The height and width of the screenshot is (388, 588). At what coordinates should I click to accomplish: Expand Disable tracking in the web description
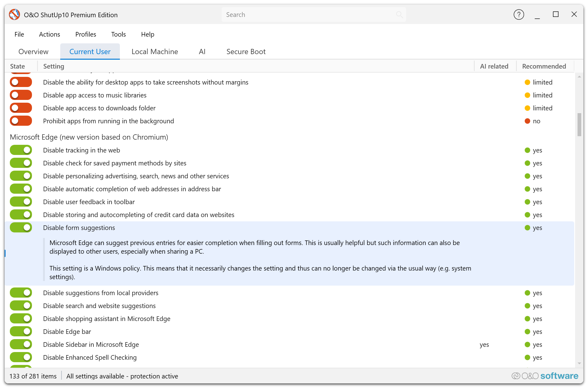[x=81, y=150]
